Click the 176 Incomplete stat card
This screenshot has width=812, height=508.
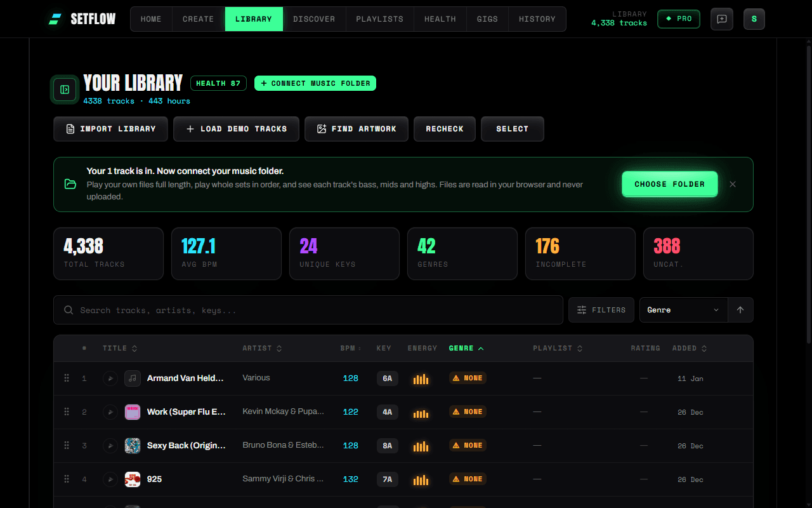[x=580, y=253]
